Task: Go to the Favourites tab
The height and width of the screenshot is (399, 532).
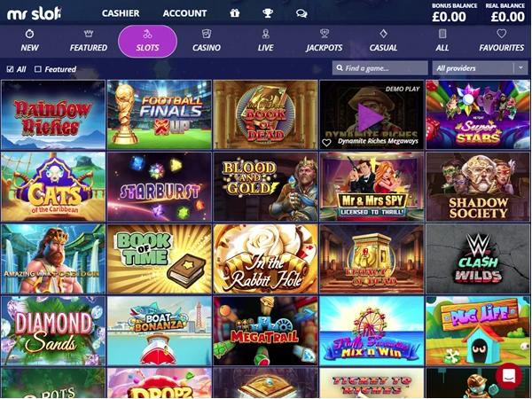Action: point(502,41)
